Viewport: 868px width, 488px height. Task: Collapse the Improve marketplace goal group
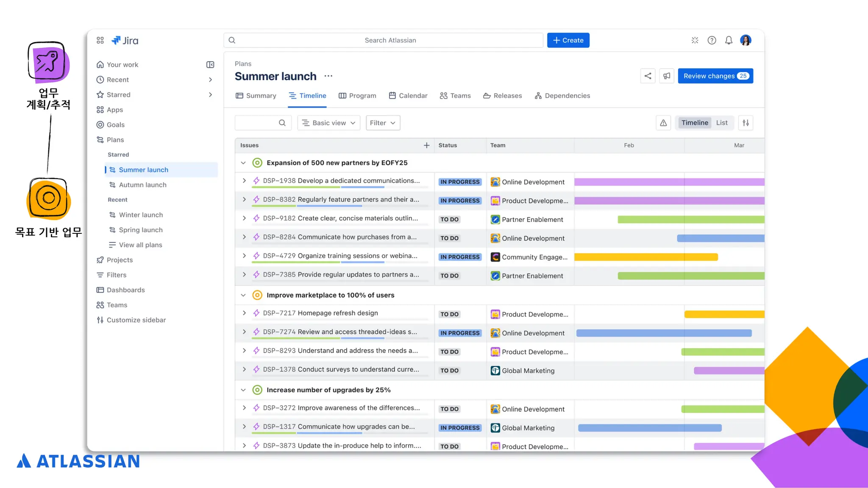click(x=243, y=295)
